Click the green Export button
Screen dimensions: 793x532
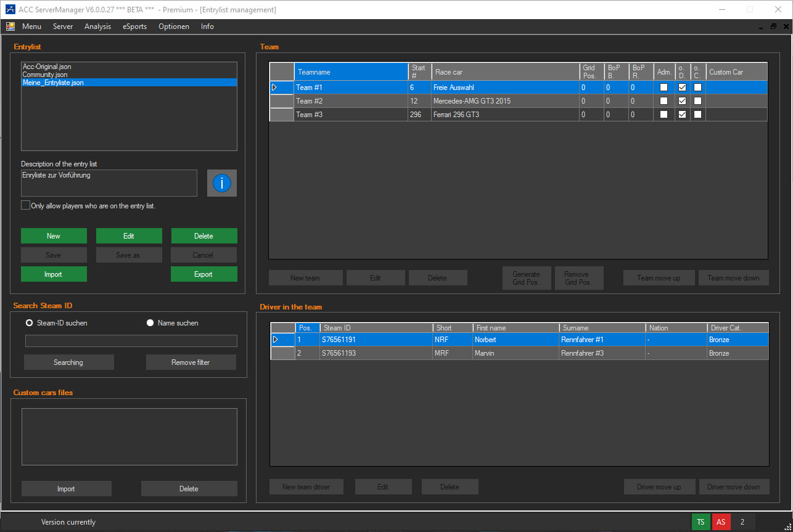(x=203, y=274)
